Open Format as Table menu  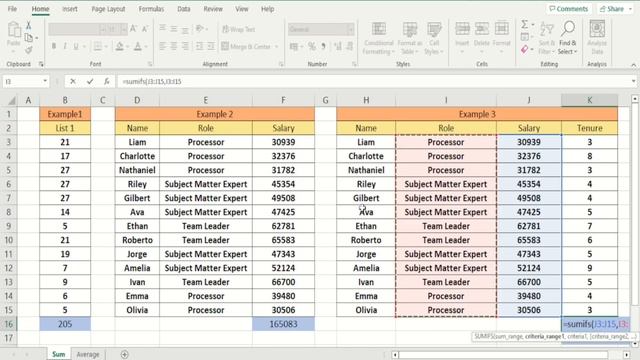tap(409, 38)
